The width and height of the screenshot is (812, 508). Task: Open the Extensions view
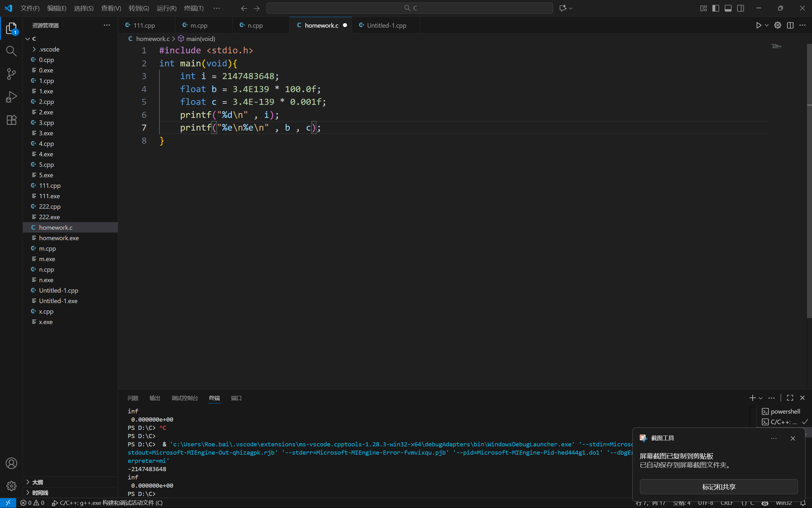[x=11, y=120]
